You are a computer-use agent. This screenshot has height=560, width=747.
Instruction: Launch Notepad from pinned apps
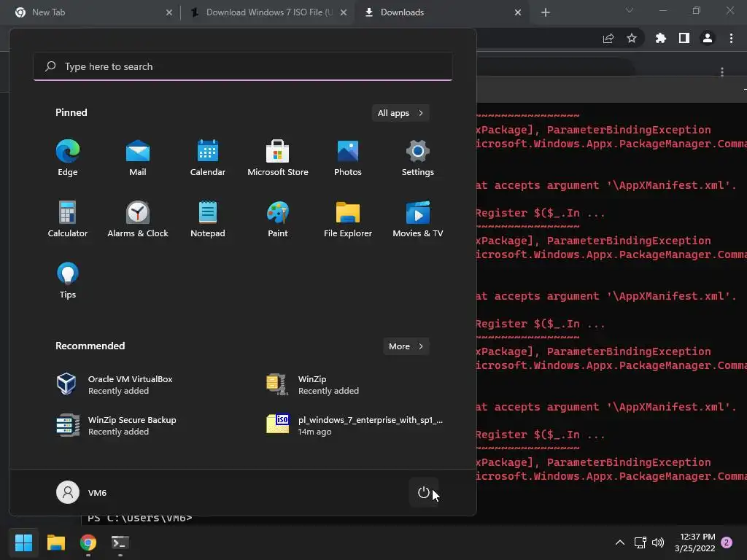point(208,219)
